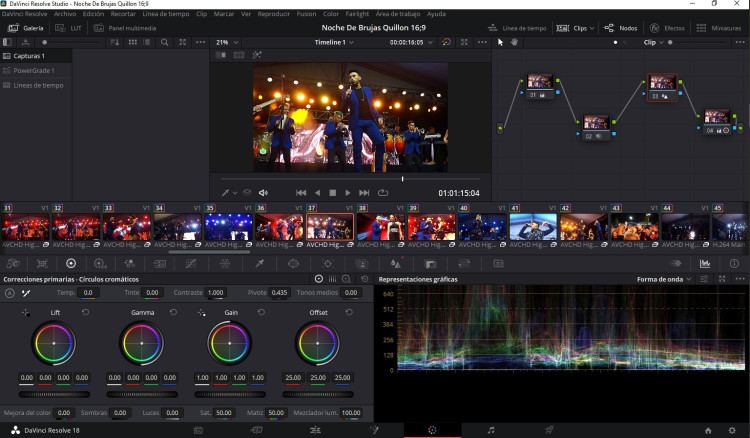This screenshot has height=438, width=750.
Task: Open the Camera Raw palette
Action: pyautogui.click(x=13, y=263)
